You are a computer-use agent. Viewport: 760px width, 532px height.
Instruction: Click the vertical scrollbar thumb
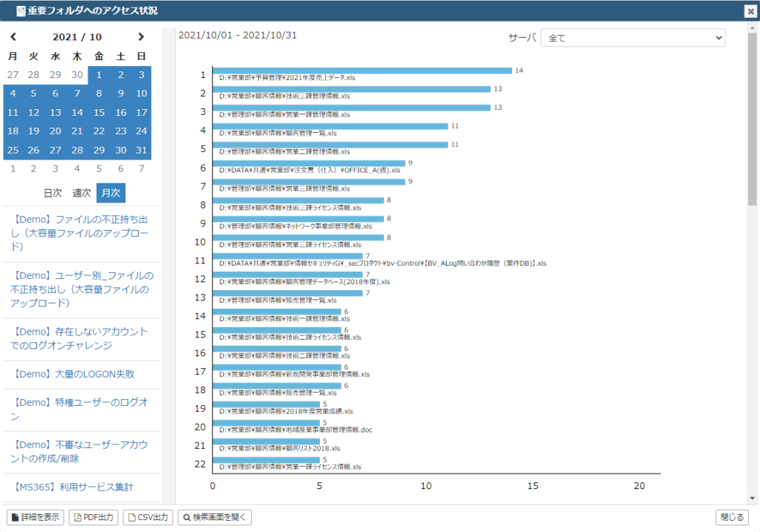(753, 119)
